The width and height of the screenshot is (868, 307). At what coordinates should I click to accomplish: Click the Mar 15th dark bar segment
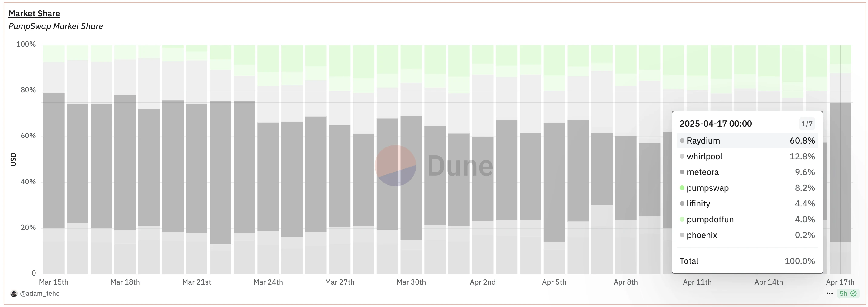pos(54,160)
